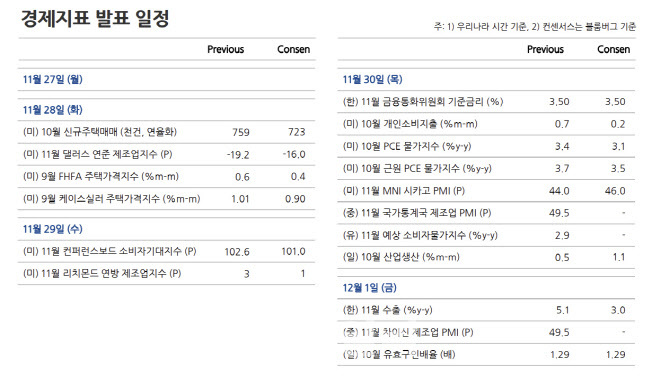Screen dimensions: 670x377
Task: Click the value 46.0
Action: (615, 191)
